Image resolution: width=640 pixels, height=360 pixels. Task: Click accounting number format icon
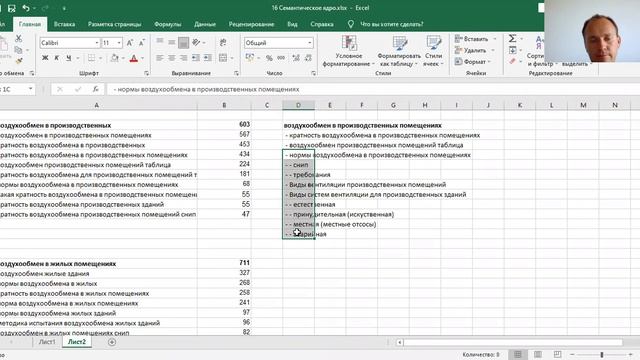coord(250,58)
